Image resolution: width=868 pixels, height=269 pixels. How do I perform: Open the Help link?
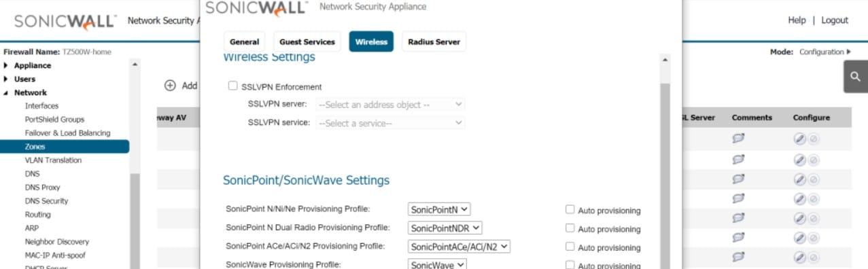tap(797, 20)
